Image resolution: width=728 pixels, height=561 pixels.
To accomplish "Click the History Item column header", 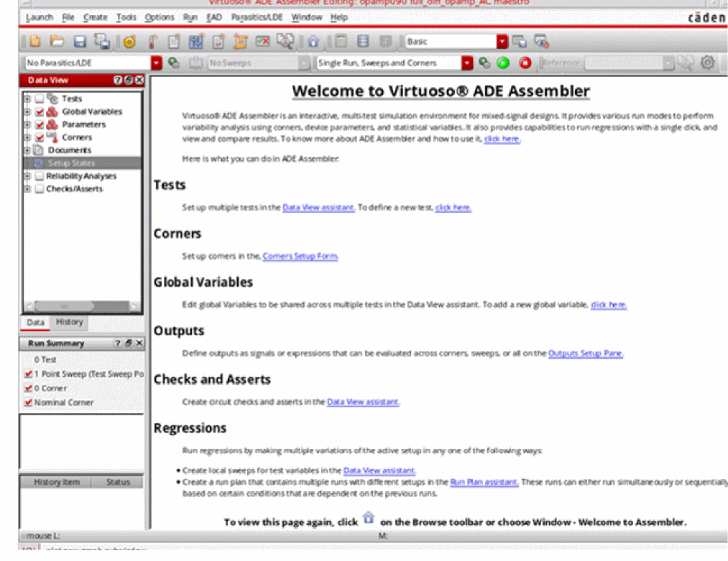I will coord(56,482).
